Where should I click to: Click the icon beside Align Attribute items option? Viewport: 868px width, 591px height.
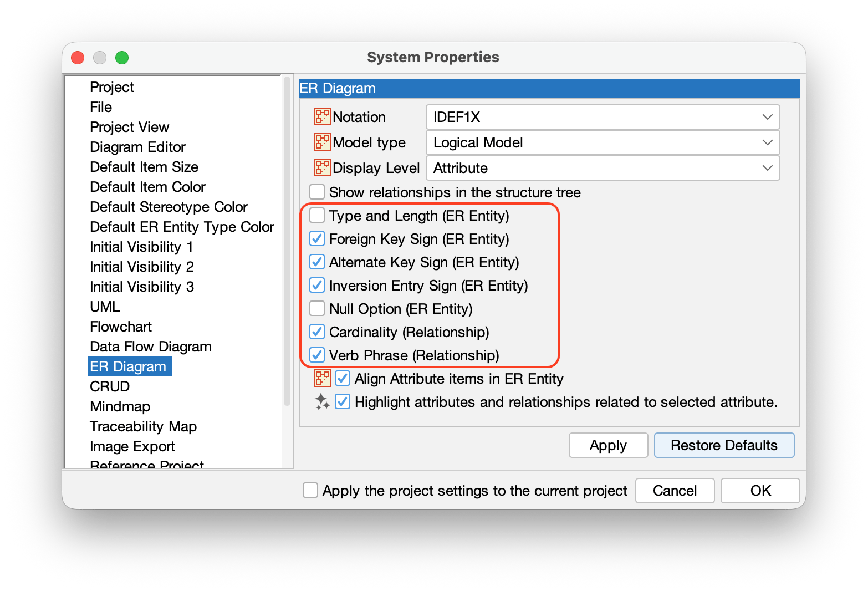point(321,378)
